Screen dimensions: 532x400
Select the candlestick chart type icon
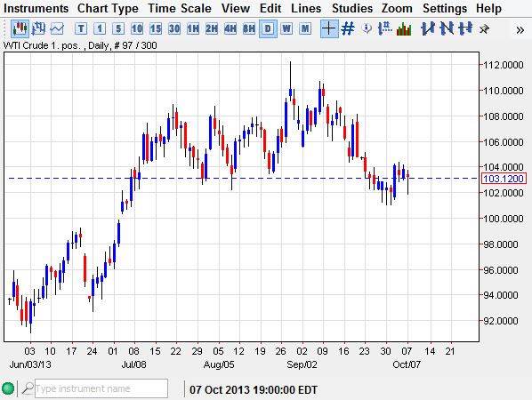tap(20, 28)
